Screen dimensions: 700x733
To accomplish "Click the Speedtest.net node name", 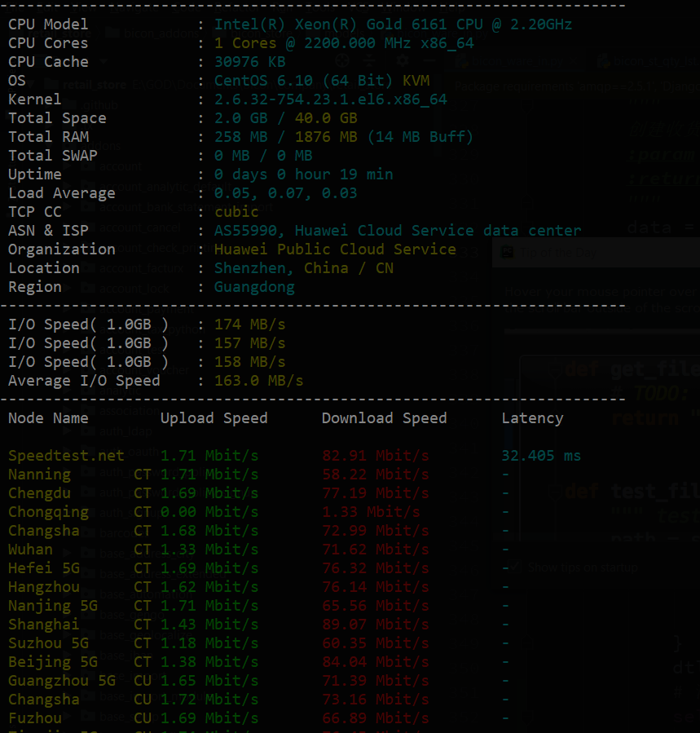I will [66, 455].
